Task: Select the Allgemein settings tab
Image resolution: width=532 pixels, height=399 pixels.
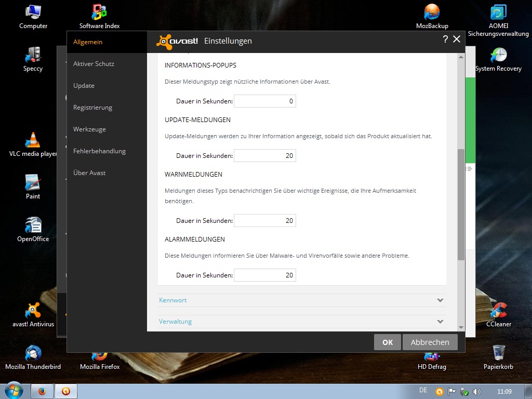Action: click(107, 42)
